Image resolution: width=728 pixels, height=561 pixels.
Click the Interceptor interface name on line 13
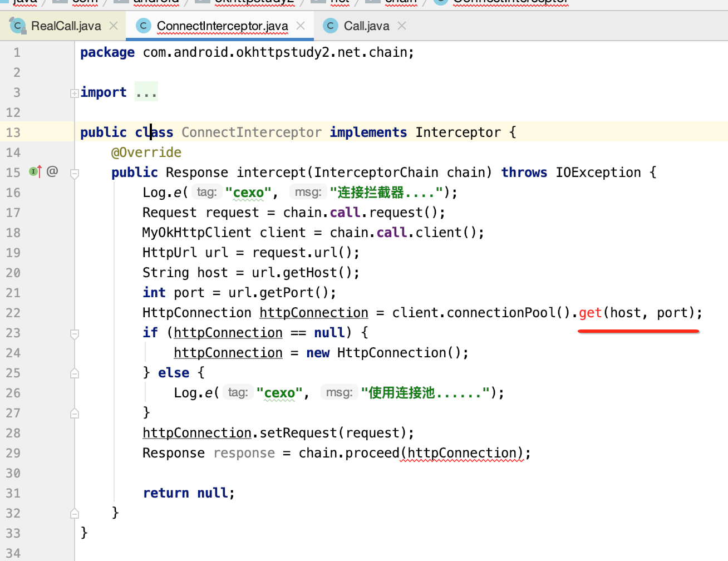tap(458, 132)
